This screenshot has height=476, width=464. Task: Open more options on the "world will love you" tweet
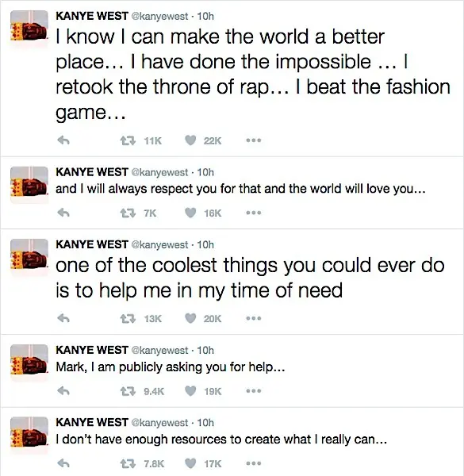254,213
